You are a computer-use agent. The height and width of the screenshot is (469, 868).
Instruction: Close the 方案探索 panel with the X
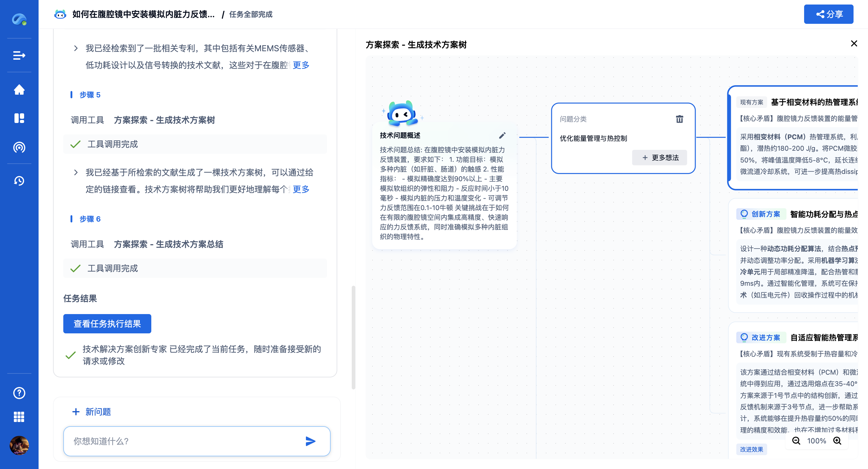(854, 43)
